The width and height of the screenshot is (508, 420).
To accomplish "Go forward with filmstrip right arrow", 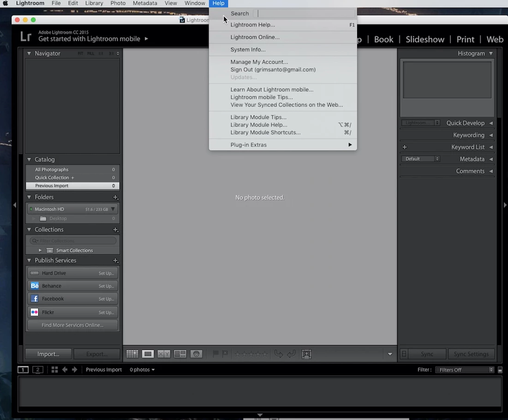I will (74, 369).
